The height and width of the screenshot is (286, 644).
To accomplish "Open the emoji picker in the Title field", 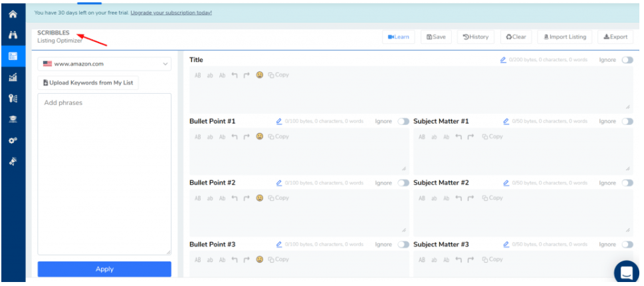I will [260, 75].
